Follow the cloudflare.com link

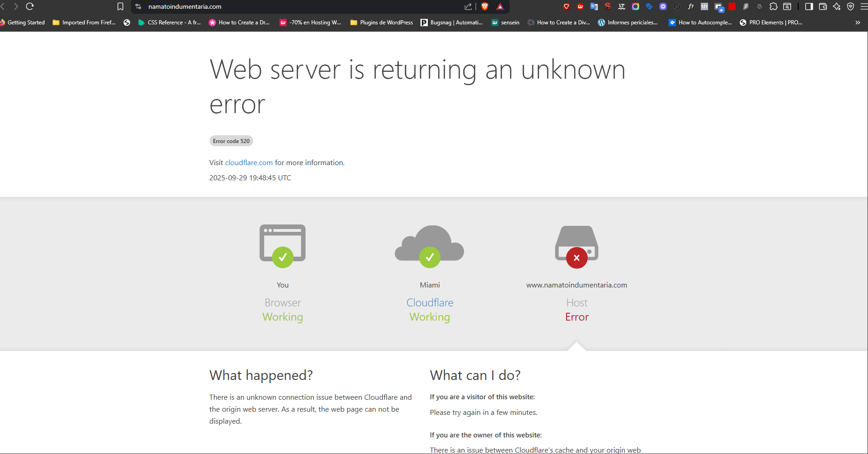pos(249,163)
